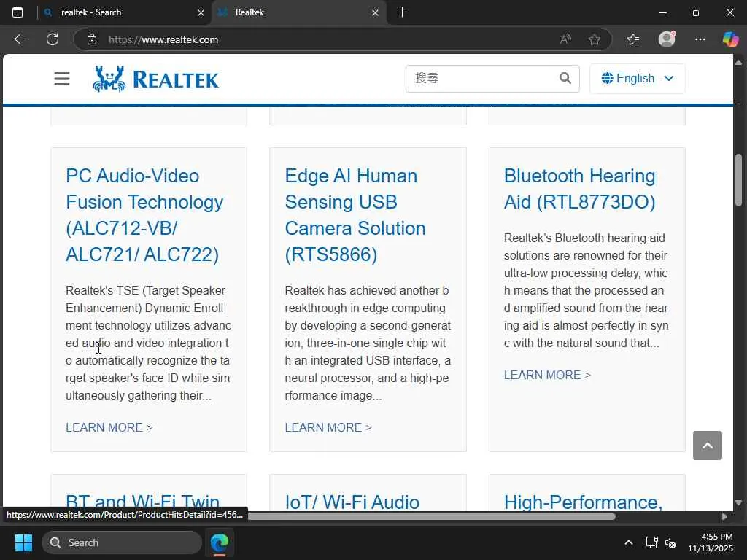747x560 pixels.
Task: Expand the English language dropdown
Action: point(638,78)
